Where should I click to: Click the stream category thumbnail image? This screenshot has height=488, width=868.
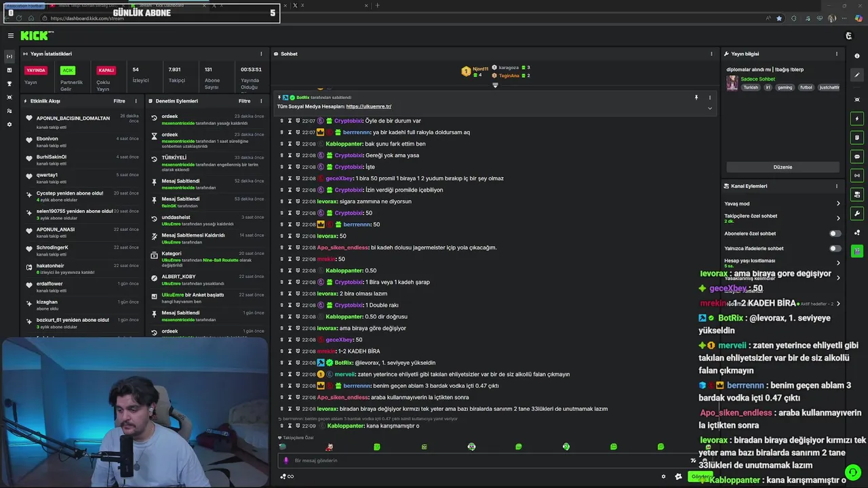(x=732, y=83)
